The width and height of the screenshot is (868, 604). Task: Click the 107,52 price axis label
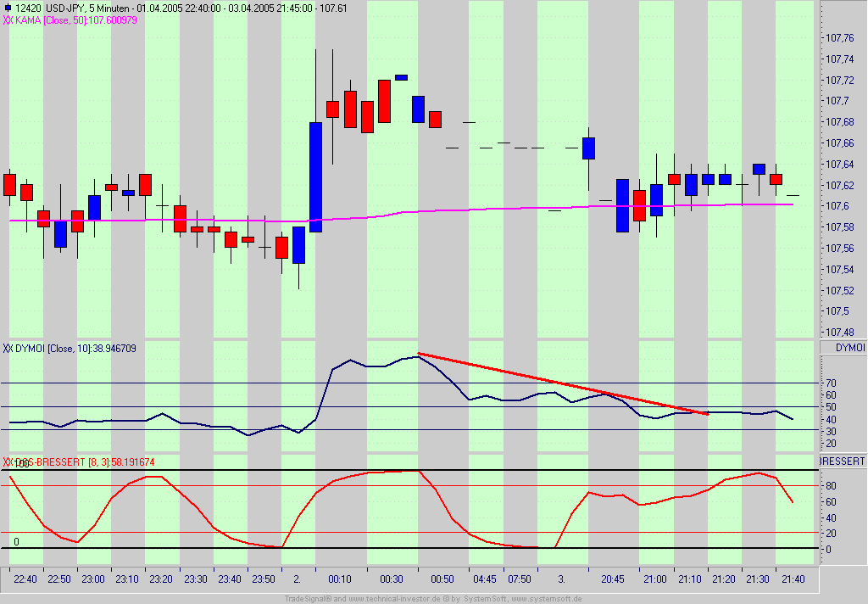[840, 291]
